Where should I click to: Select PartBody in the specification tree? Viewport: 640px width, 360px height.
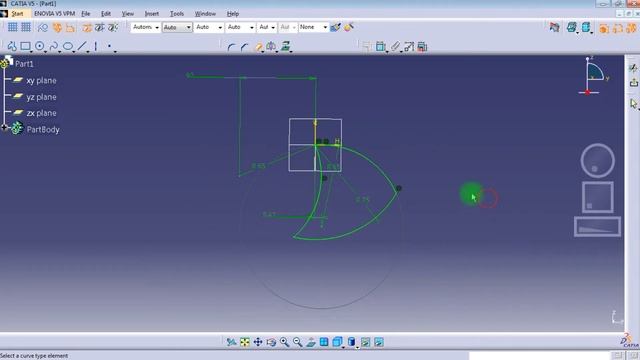tap(43, 129)
